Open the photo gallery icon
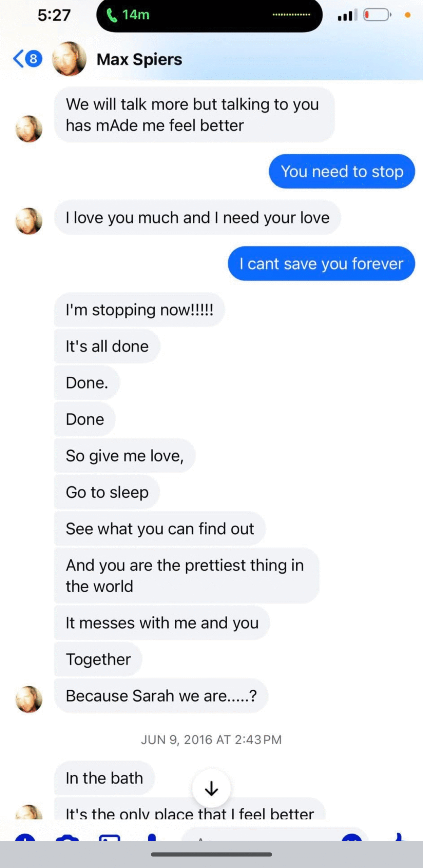 point(110,837)
